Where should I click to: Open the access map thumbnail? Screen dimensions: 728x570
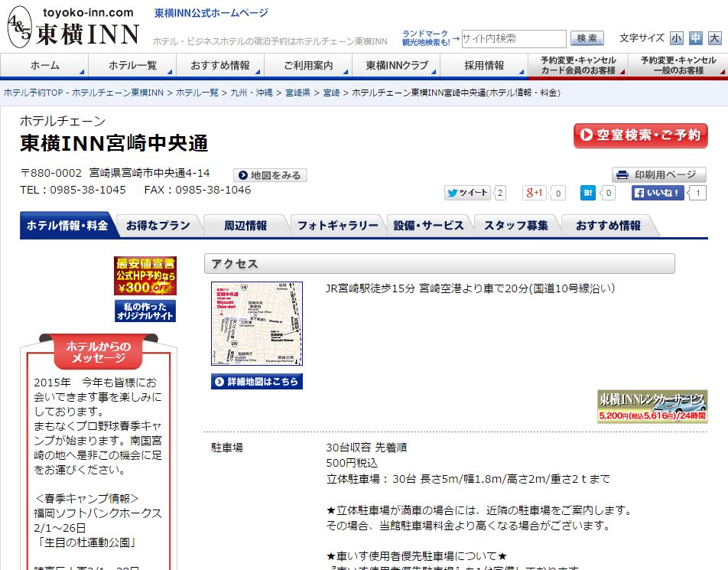click(257, 324)
